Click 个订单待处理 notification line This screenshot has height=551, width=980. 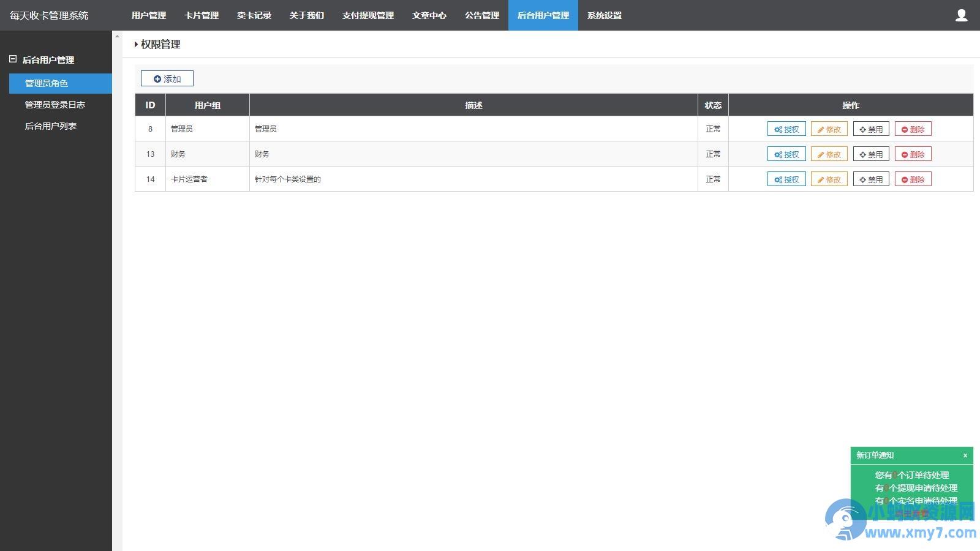coord(913,475)
